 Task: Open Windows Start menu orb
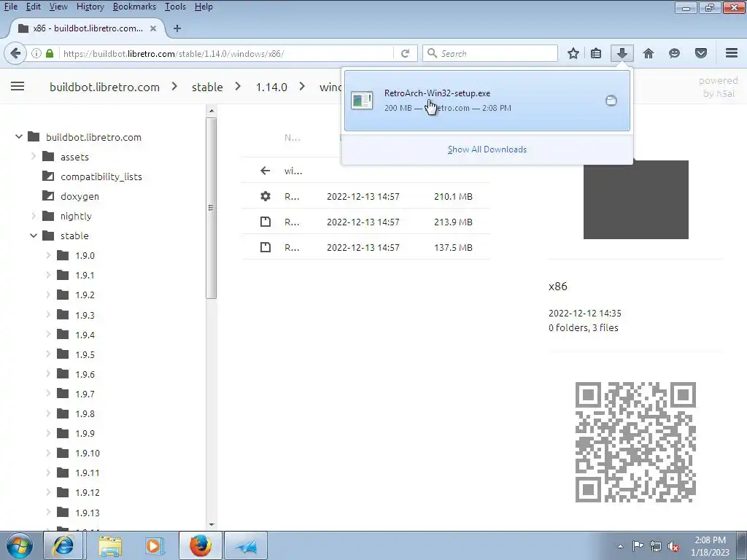pos(20,545)
